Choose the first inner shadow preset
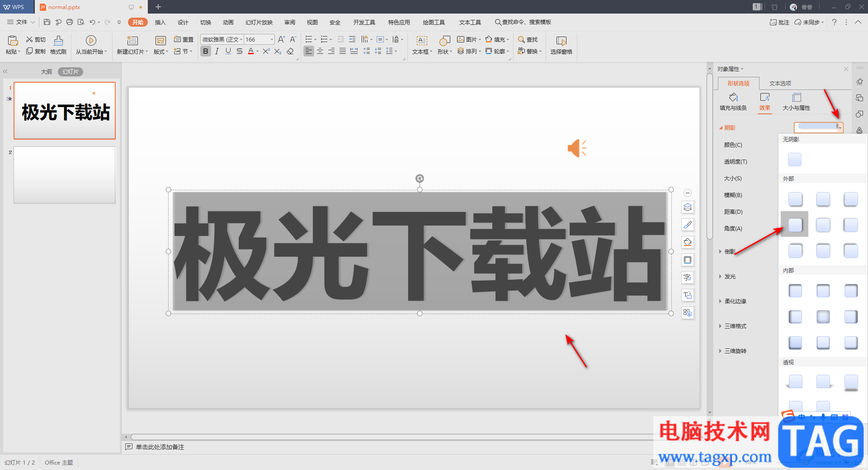 tap(795, 291)
